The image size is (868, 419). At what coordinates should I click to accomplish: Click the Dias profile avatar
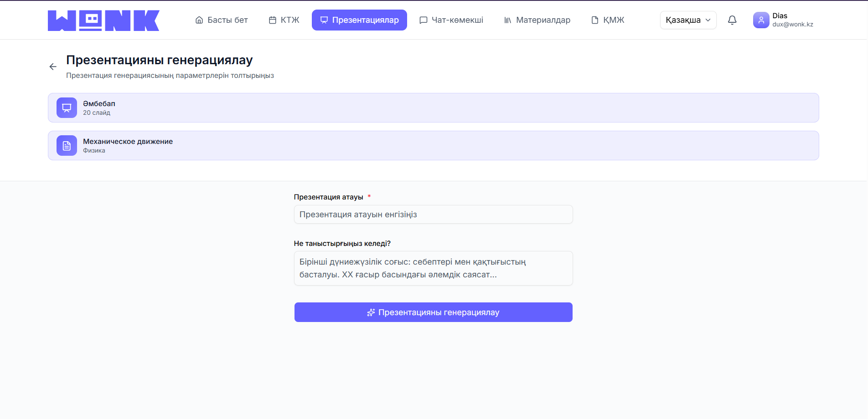(x=760, y=20)
